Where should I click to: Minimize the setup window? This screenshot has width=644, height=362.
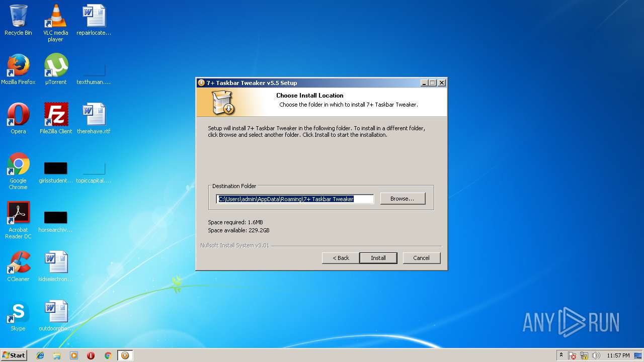(424, 83)
